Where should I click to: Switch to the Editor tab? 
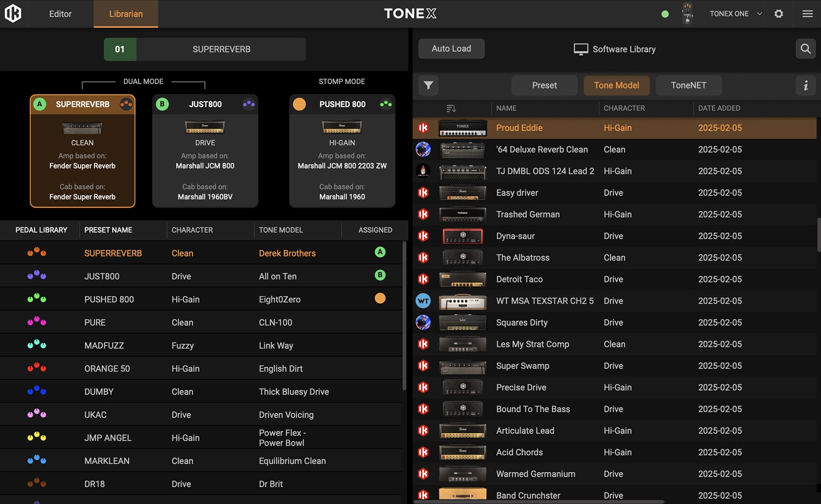click(60, 14)
